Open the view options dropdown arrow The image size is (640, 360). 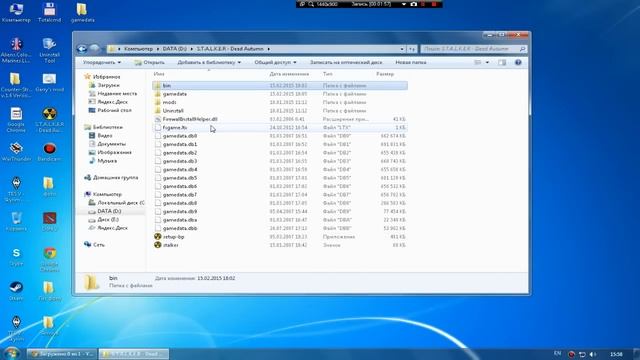point(487,62)
